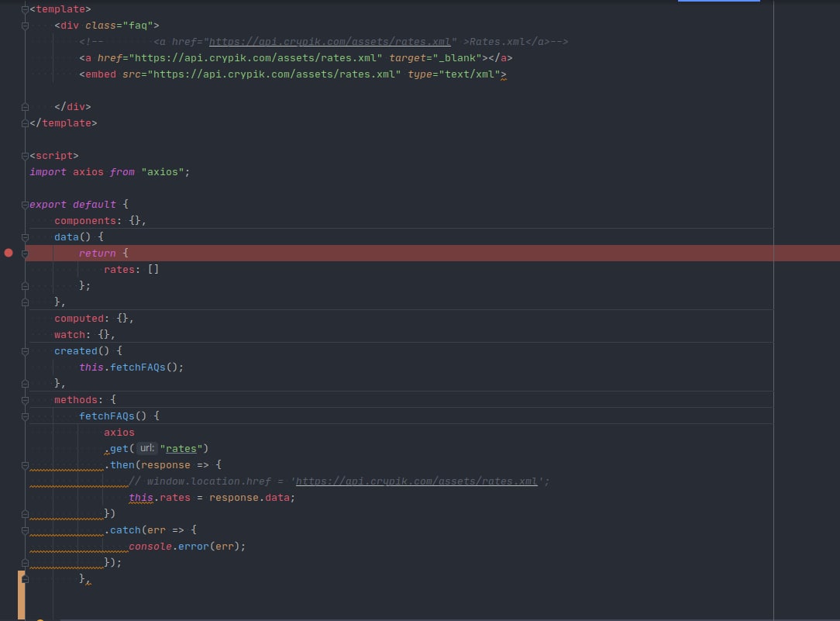Click the 'error' method in console.error
840x621 pixels.
point(194,547)
